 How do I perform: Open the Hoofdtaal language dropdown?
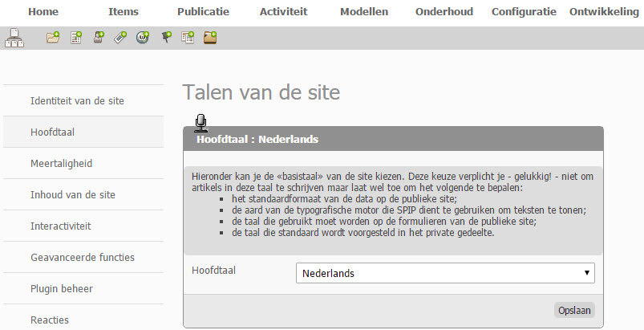click(x=445, y=273)
